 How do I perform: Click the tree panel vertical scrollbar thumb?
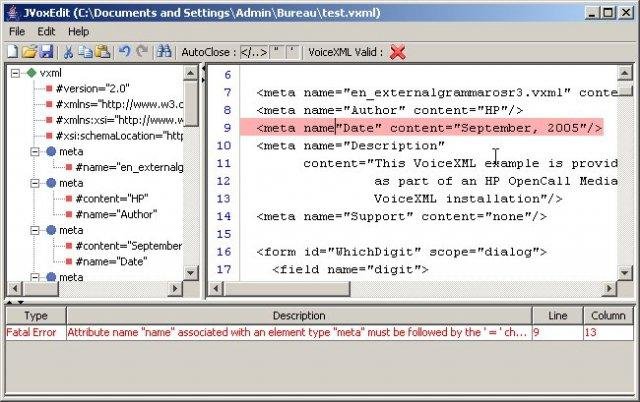[191, 104]
